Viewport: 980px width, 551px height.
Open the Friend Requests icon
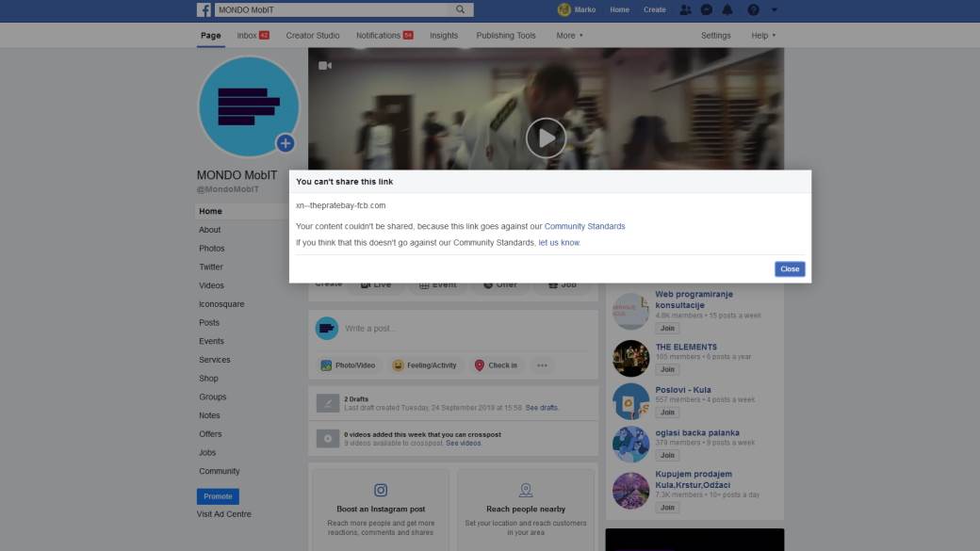[685, 9]
